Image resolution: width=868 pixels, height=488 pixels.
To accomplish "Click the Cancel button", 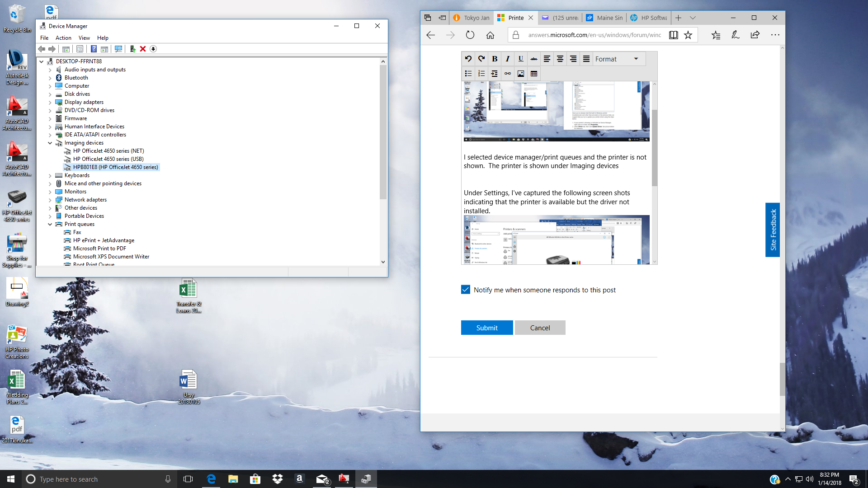I will (x=540, y=328).
